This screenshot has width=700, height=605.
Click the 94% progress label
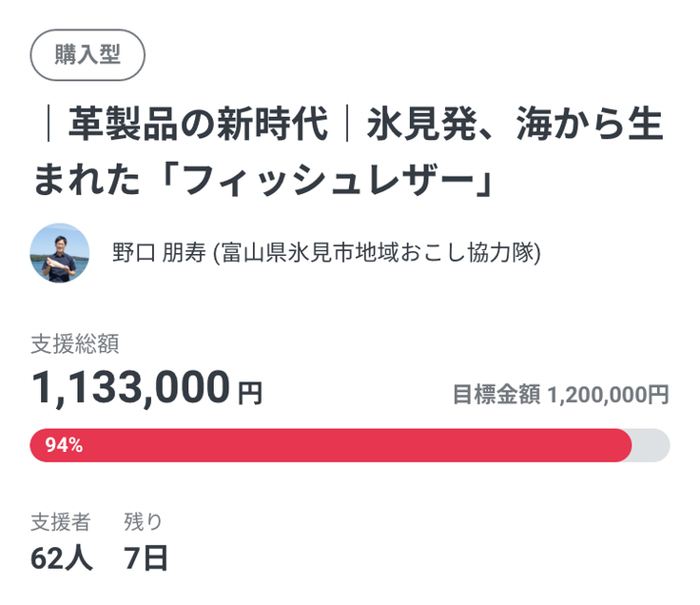[64, 445]
